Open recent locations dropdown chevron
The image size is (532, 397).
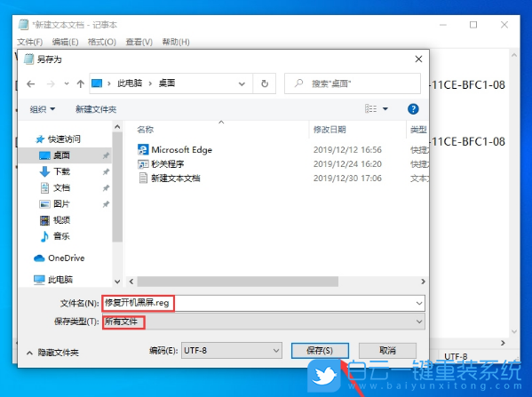coord(67,83)
